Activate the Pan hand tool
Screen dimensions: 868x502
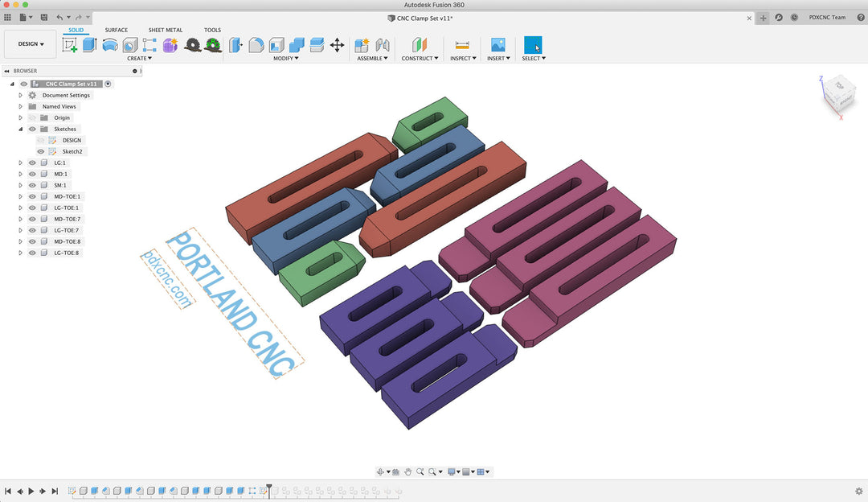point(407,471)
